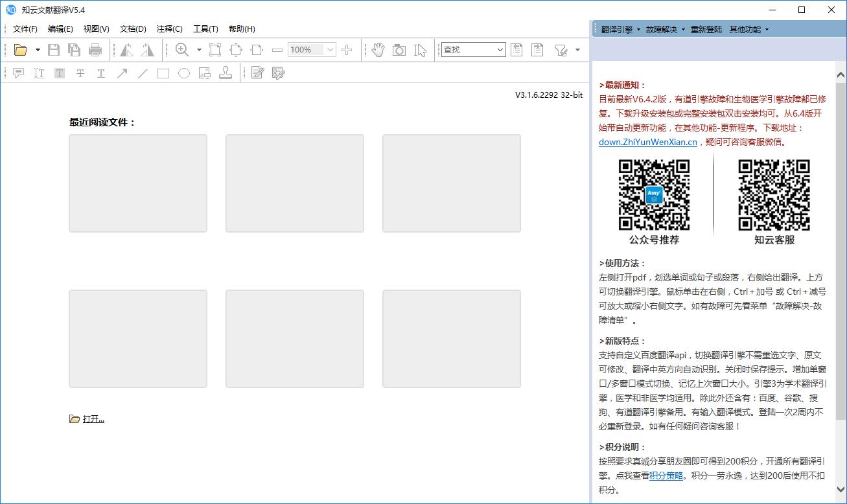Click the 重新登陆 button
This screenshot has height=504, width=847.
pyautogui.click(x=706, y=29)
